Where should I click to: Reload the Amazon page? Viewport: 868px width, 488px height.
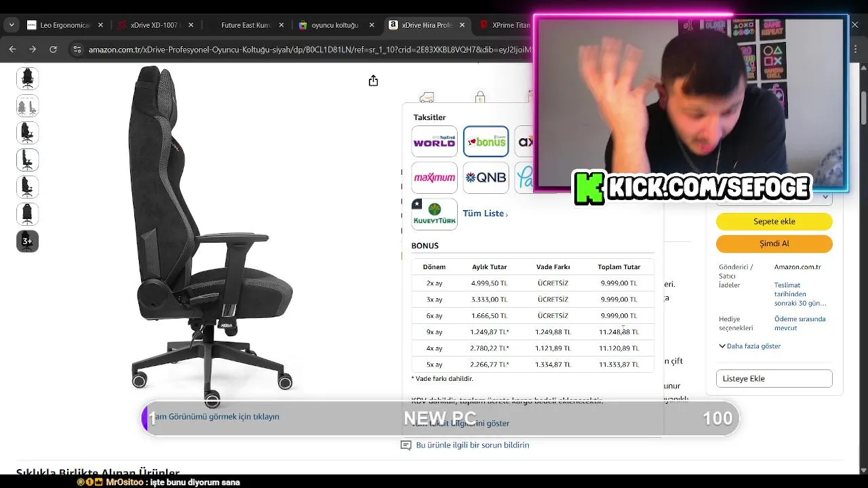click(53, 49)
